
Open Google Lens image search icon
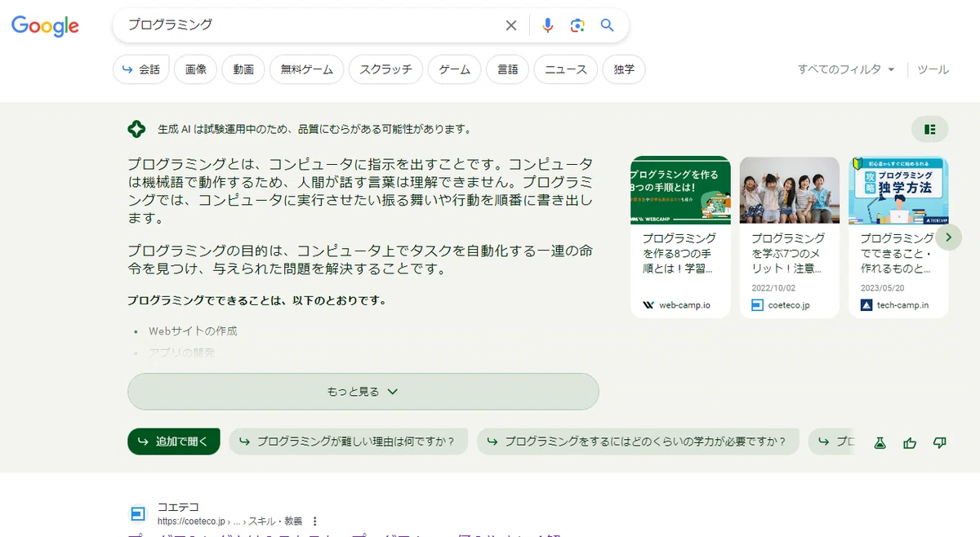pyautogui.click(x=577, y=25)
